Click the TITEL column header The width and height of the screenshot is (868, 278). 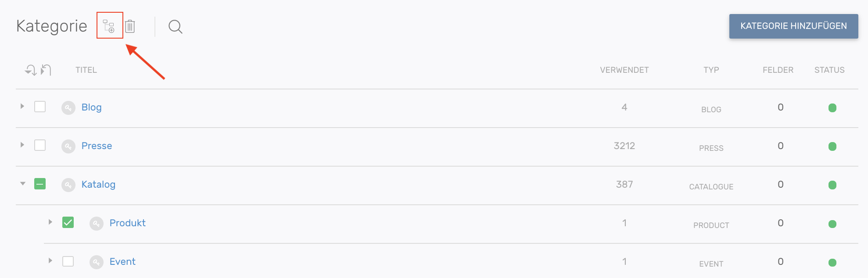pos(86,70)
